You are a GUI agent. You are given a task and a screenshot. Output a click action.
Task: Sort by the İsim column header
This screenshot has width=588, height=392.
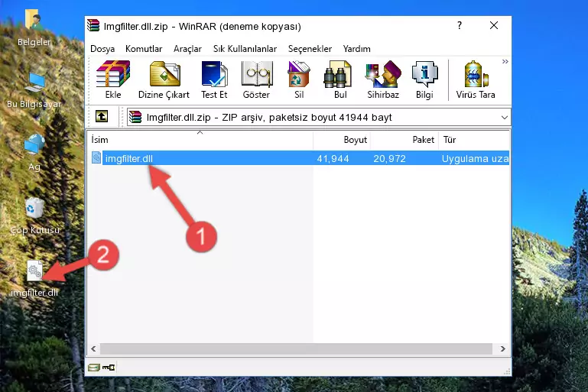(x=200, y=140)
